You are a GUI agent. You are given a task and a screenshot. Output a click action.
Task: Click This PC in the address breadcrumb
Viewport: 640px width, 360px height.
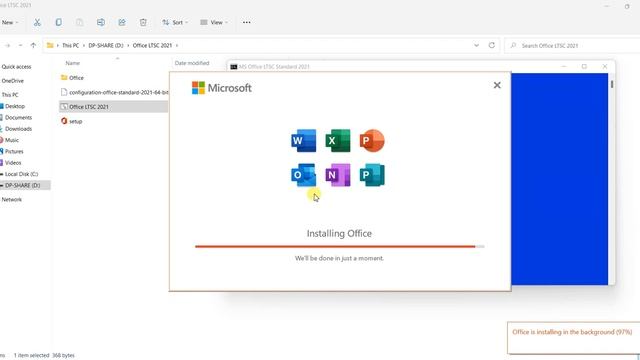click(71, 45)
